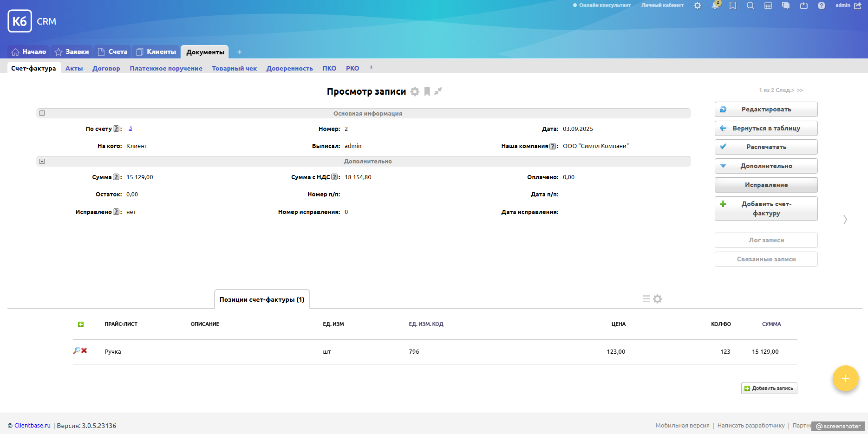The width and height of the screenshot is (868, 434).
Task: Delete the Ручка position with the red X
Action: click(85, 351)
